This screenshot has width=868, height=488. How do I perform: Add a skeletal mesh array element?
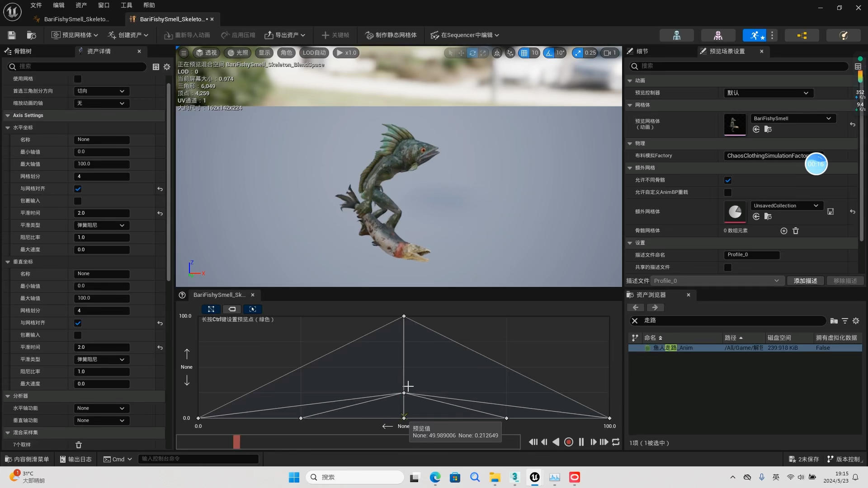[x=784, y=231]
